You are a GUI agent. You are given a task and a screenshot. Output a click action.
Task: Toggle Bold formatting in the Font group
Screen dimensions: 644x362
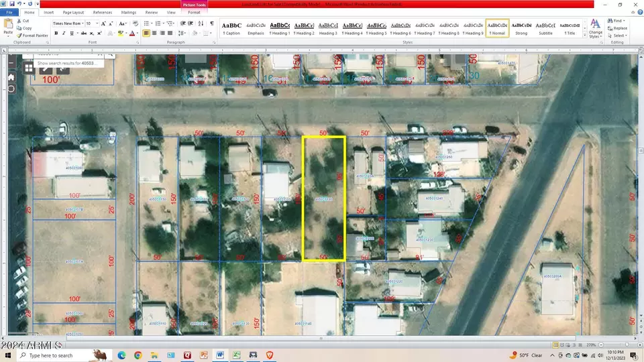point(56,34)
